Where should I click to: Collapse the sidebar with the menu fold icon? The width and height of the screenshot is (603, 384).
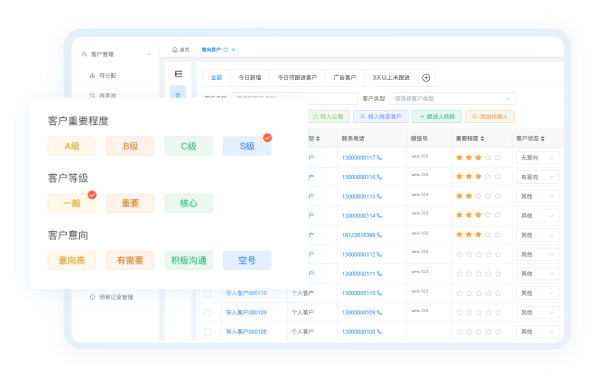178,74
